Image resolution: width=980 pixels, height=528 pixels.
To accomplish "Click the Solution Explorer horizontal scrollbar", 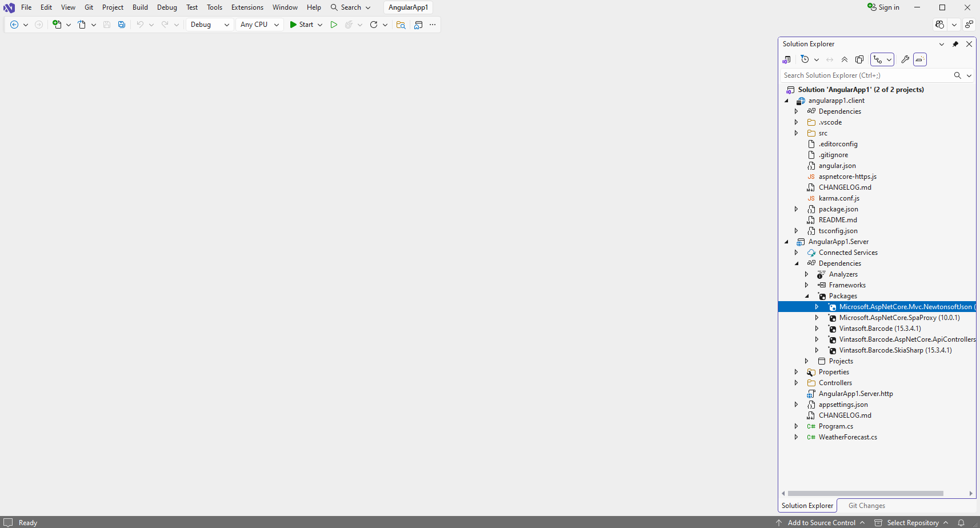I will 865,493.
